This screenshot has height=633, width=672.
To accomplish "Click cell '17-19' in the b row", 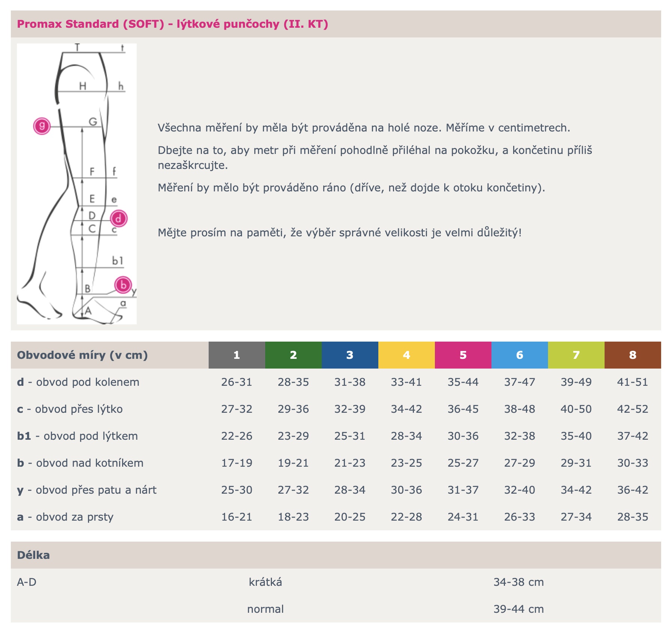I will coord(237,463).
